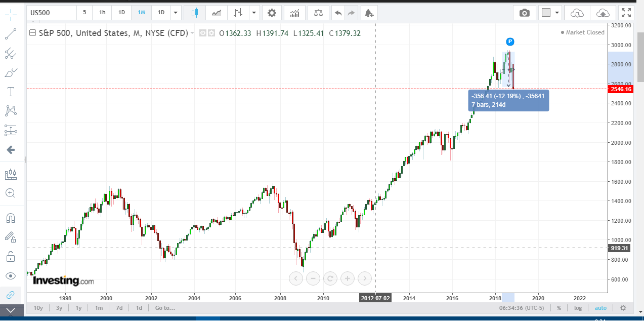The width and height of the screenshot is (644, 321).
Task: Switch to the 1h interval
Action: click(102, 13)
